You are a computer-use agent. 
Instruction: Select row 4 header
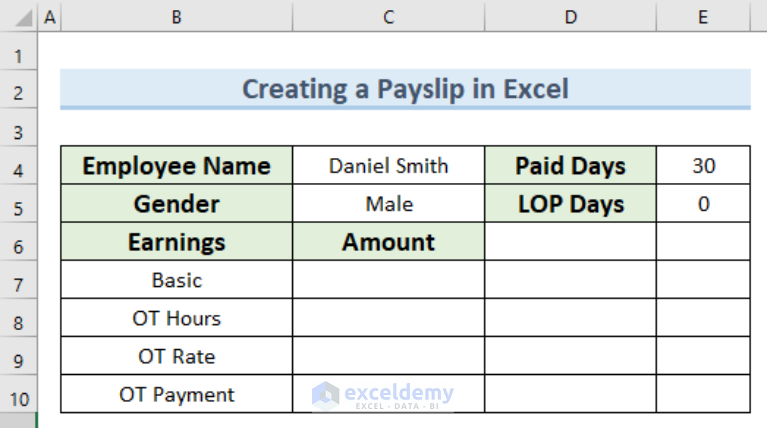coord(19,166)
